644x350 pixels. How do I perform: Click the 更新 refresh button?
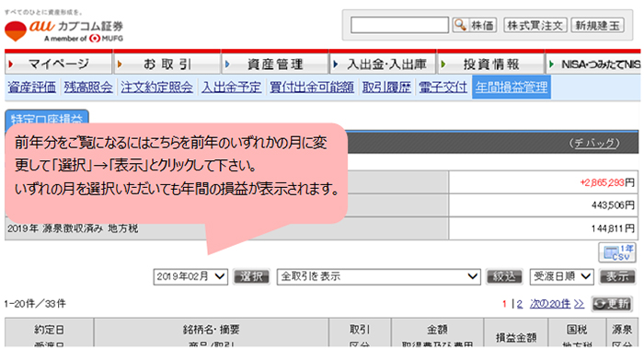point(612,304)
